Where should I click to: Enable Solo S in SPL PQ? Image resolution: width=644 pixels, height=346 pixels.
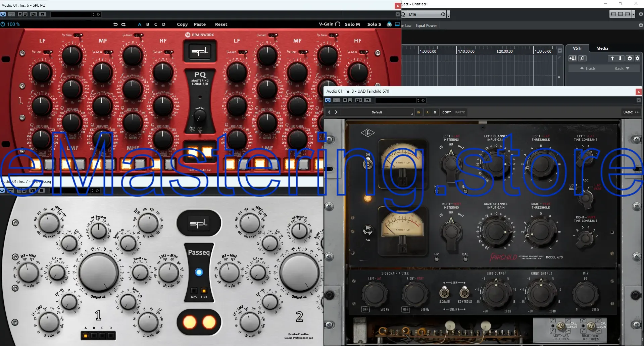pyautogui.click(x=374, y=24)
